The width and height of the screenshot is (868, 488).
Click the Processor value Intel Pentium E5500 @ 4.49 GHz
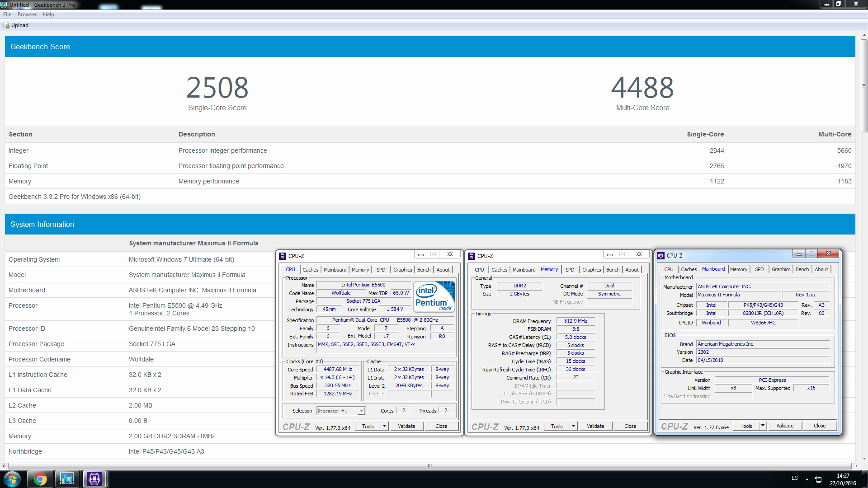(175, 305)
